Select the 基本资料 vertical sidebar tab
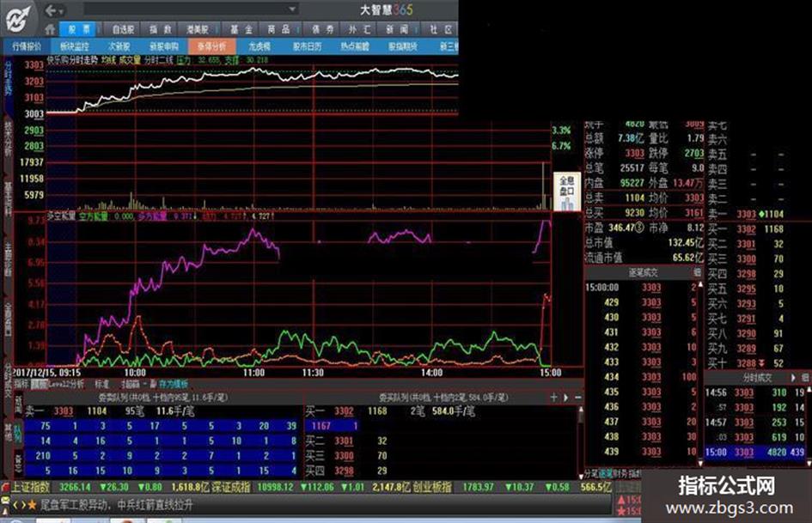 (8, 199)
